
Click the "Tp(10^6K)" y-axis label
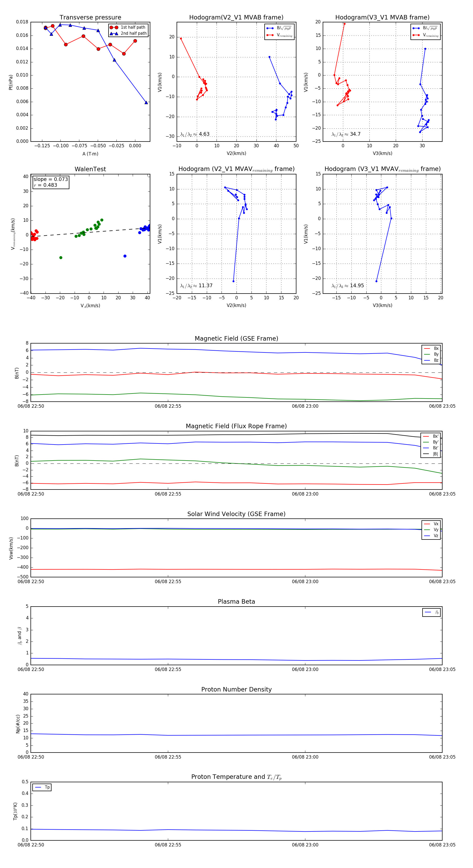point(15,811)
